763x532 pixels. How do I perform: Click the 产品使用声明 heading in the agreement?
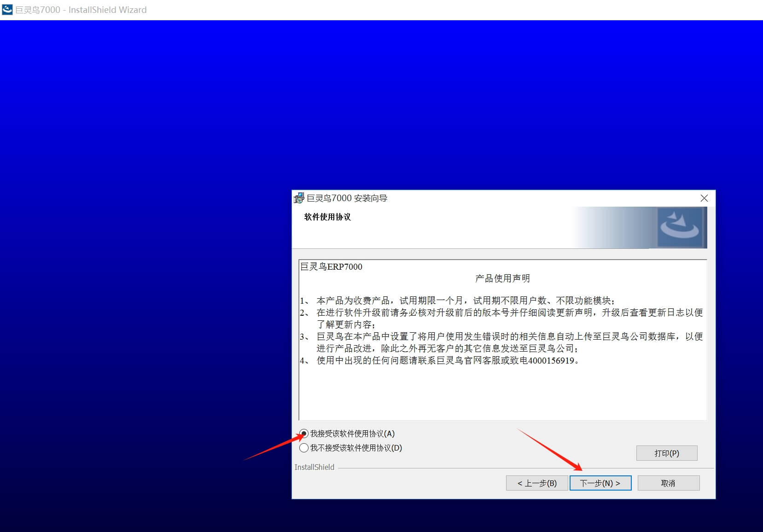click(502, 278)
